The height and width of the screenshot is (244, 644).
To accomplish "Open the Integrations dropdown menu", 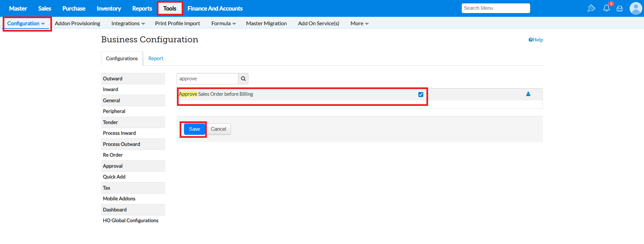I will (128, 24).
